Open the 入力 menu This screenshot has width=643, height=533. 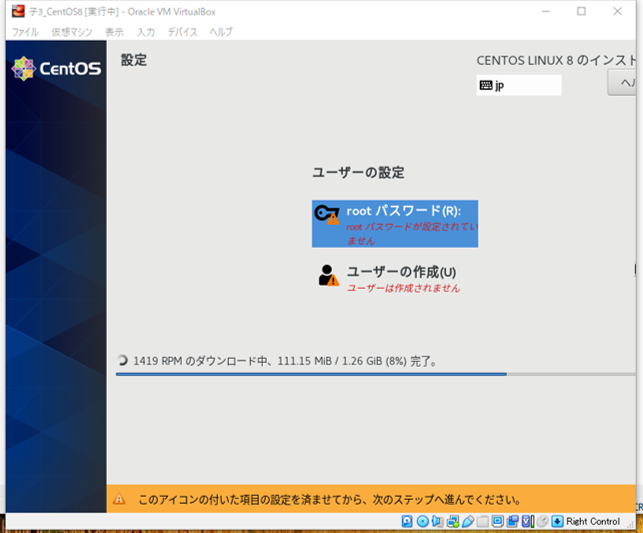[146, 32]
